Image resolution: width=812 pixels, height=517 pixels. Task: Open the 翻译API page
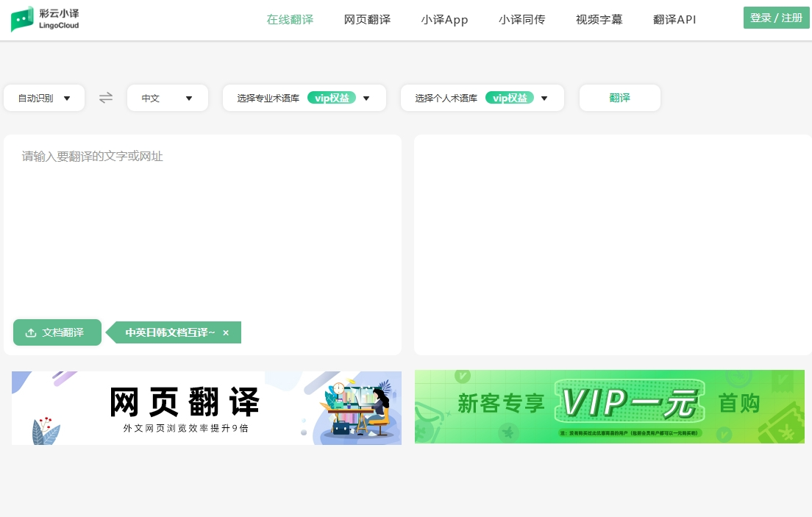click(x=674, y=20)
